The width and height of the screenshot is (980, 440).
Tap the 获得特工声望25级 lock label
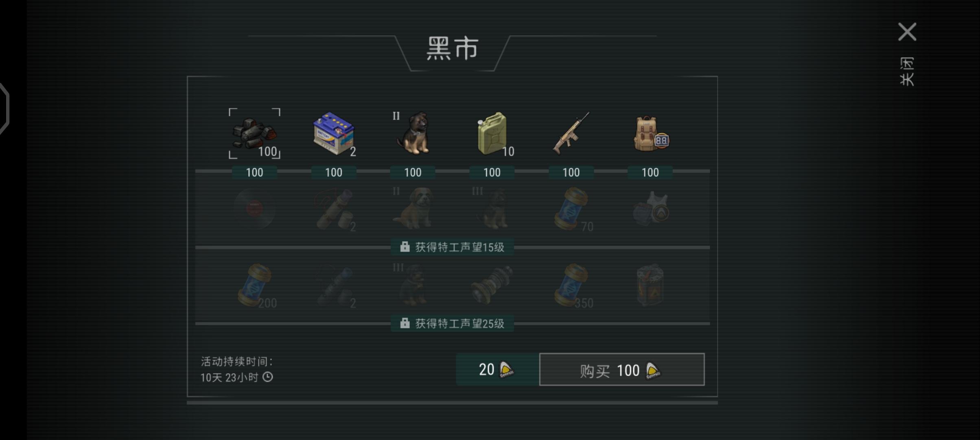click(x=452, y=323)
